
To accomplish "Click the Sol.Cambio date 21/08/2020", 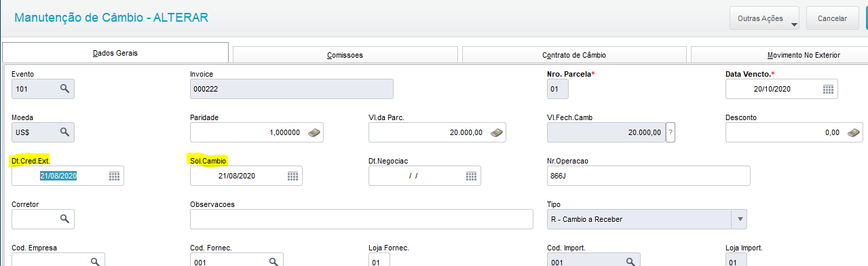I will tap(236, 176).
